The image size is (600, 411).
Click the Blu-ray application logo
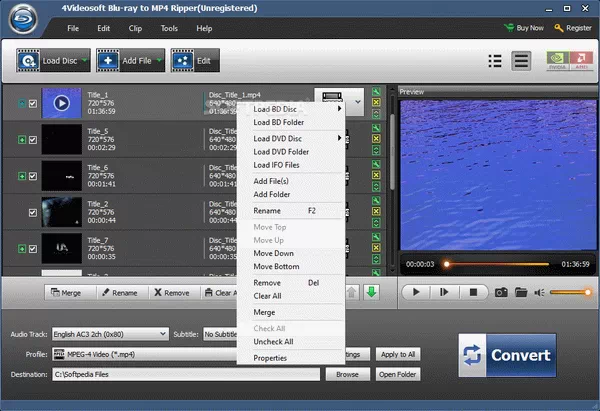(23, 18)
